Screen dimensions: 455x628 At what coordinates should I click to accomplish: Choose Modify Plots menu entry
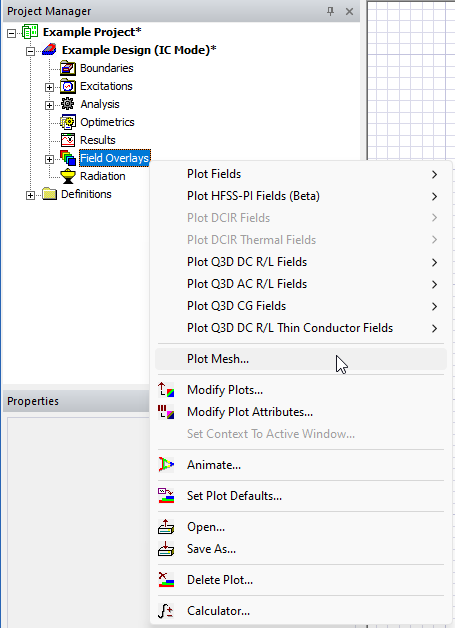click(x=301, y=390)
